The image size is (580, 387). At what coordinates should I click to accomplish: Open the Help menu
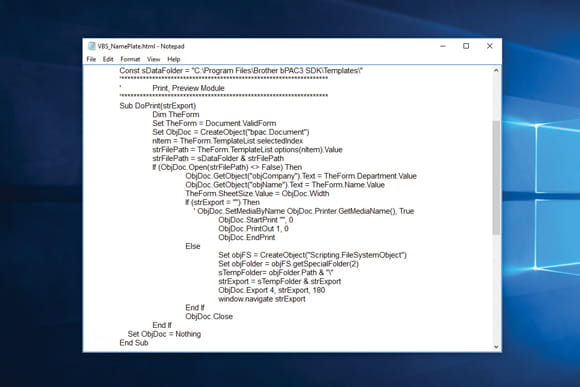pos(173,59)
